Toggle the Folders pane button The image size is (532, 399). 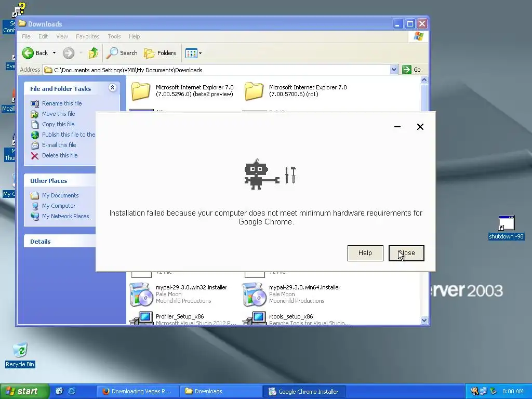(160, 53)
